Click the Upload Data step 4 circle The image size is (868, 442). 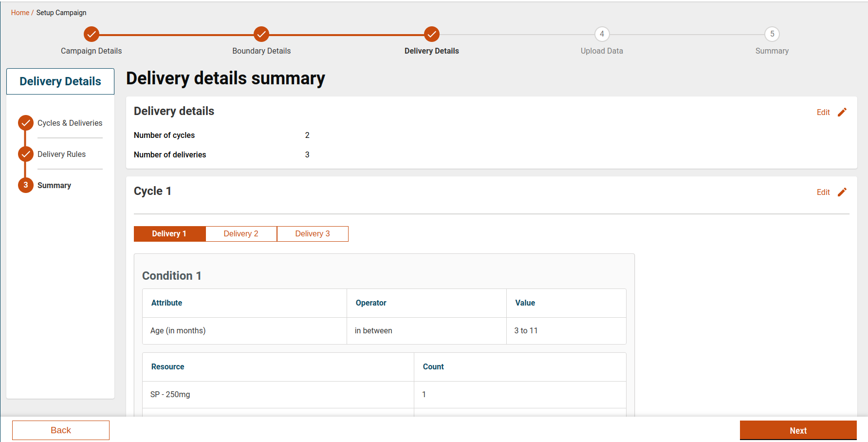(602, 34)
